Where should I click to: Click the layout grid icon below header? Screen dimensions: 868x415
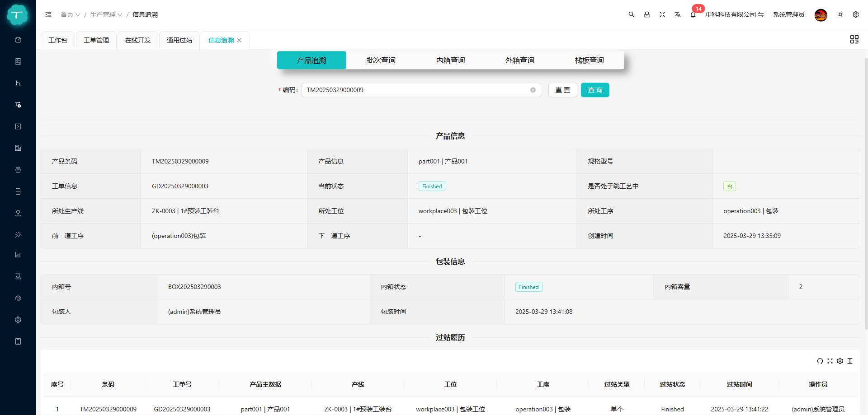854,39
